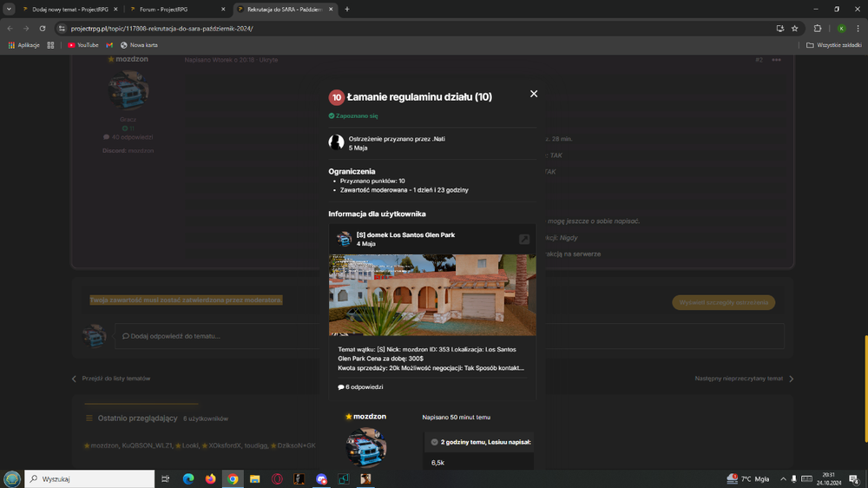Open Discord from the taskbar

tap(321, 478)
